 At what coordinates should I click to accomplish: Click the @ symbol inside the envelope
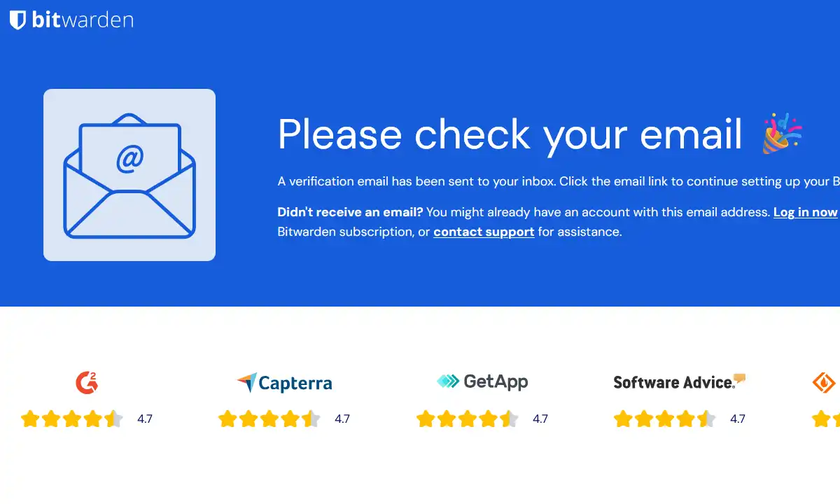pyautogui.click(x=129, y=159)
